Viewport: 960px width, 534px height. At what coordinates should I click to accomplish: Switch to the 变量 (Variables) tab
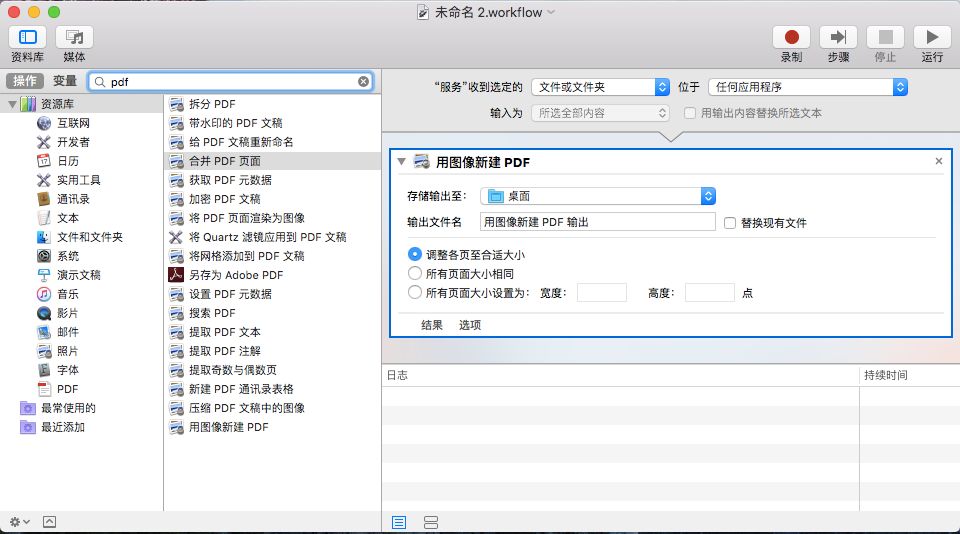point(65,81)
